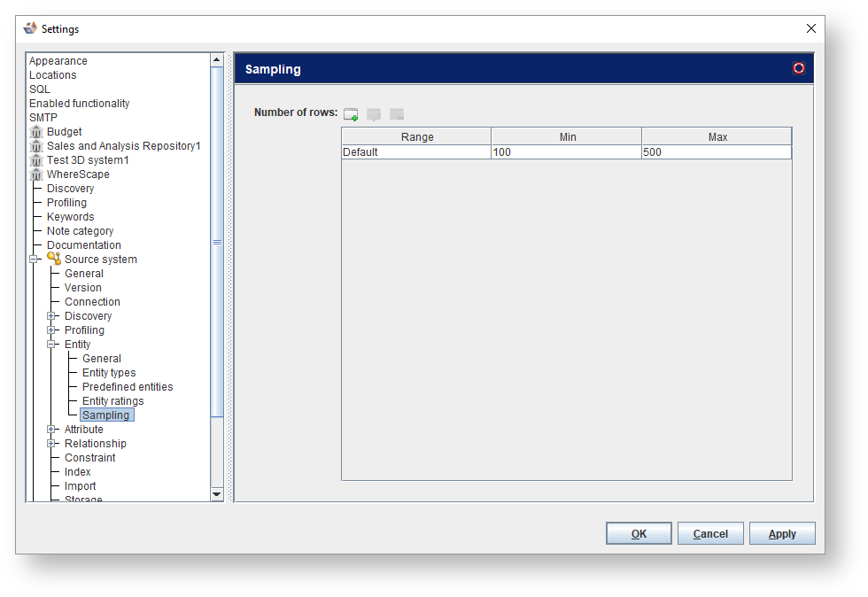This screenshot has width=868, height=597.
Task: Select the Test 3D system1 repository icon
Action: [x=36, y=160]
